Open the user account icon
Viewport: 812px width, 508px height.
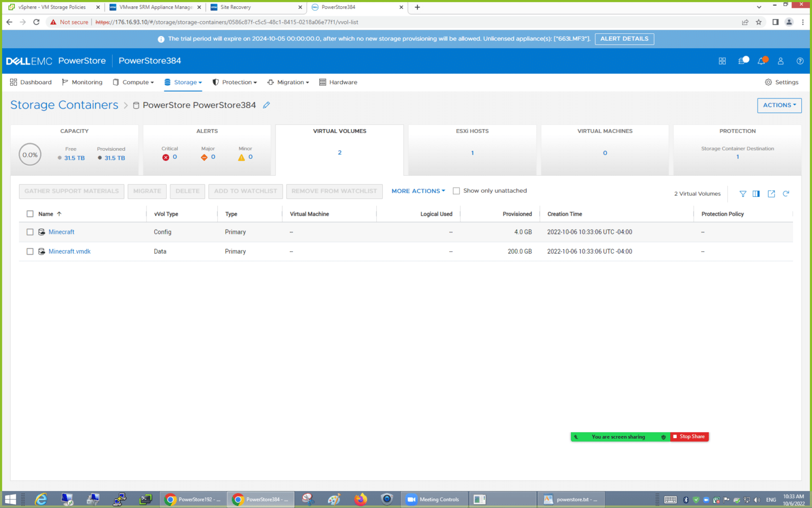coord(780,61)
